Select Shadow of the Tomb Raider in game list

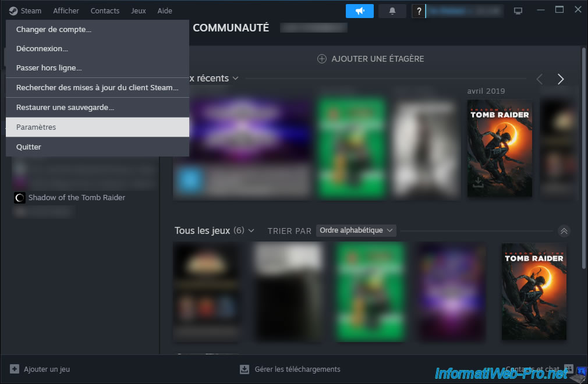(x=76, y=197)
